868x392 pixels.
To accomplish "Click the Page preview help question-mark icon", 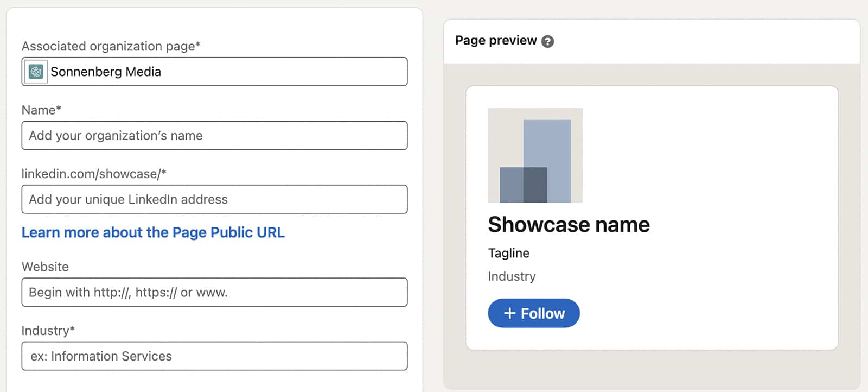I will (x=548, y=41).
